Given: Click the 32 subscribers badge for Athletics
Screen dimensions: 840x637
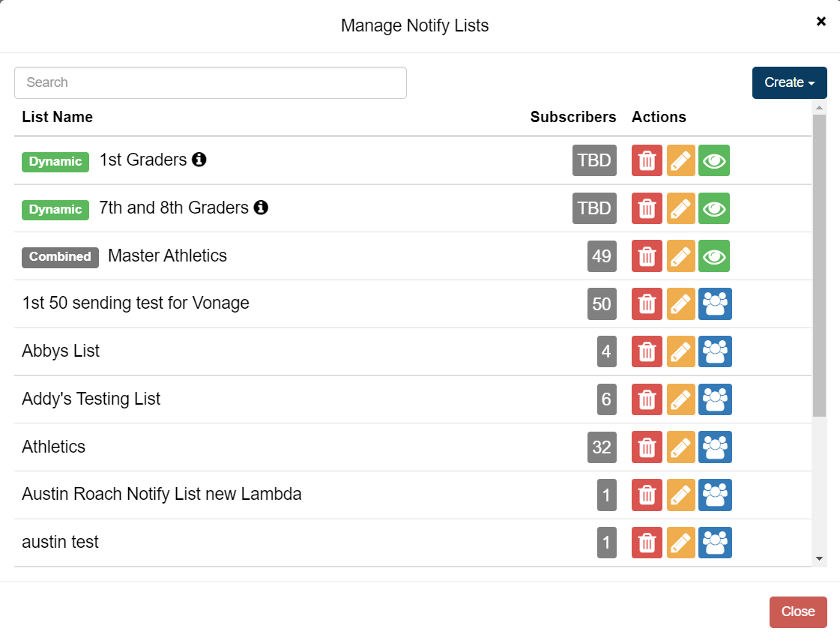Looking at the screenshot, I should coord(602,447).
